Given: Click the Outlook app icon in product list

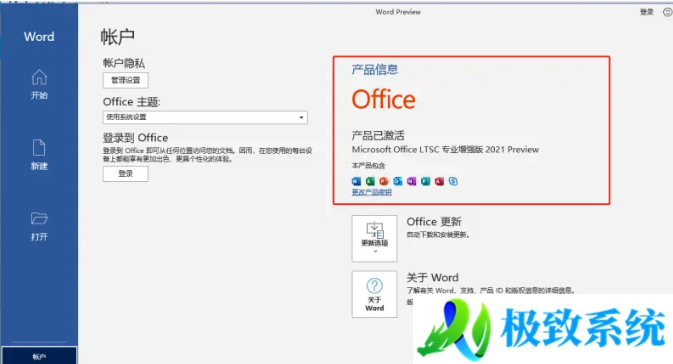Looking at the screenshot, I should click(x=398, y=182).
